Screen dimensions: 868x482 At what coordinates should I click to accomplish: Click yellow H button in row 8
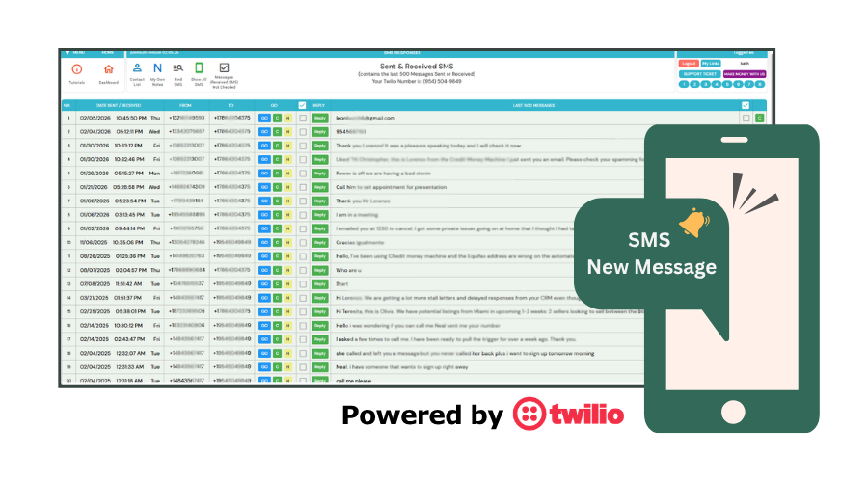(287, 215)
